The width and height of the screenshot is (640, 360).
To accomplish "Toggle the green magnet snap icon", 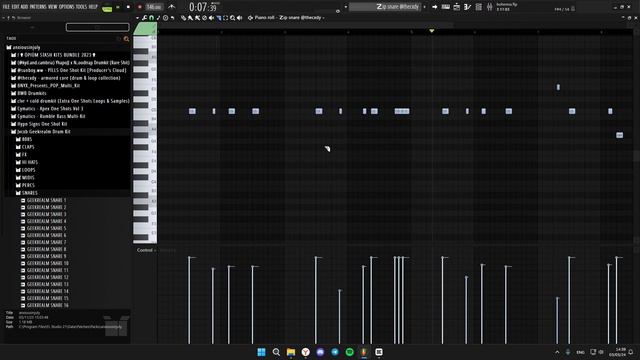I will click(151, 18).
